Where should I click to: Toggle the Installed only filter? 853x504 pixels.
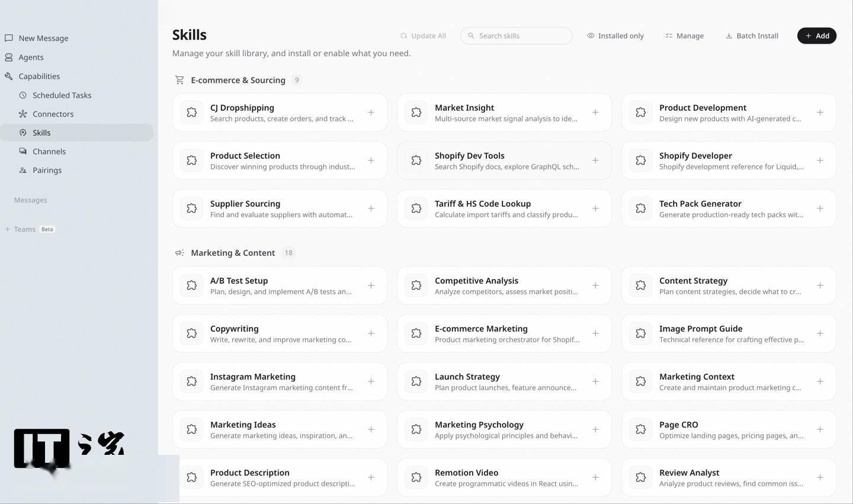pyautogui.click(x=615, y=36)
